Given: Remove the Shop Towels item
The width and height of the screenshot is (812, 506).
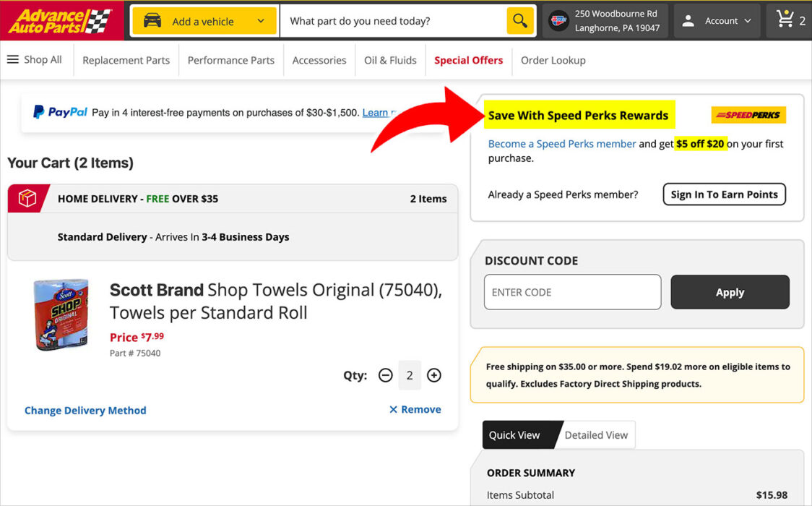Looking at the screenshot, I should click(415, 410).
